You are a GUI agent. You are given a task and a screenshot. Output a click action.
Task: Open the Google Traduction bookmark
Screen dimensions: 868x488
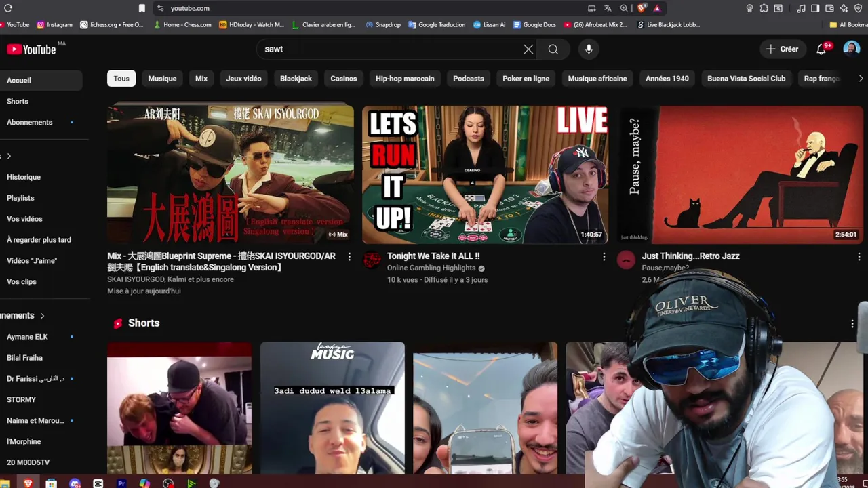pyautogui.click(x=437, y=24)
